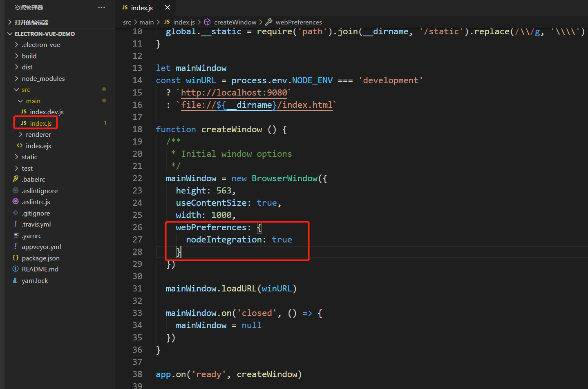Image resolution: width=588 pixels, height=389 pixels.
Task: Open the appveyor.yml file
Action: coord(41,247)
